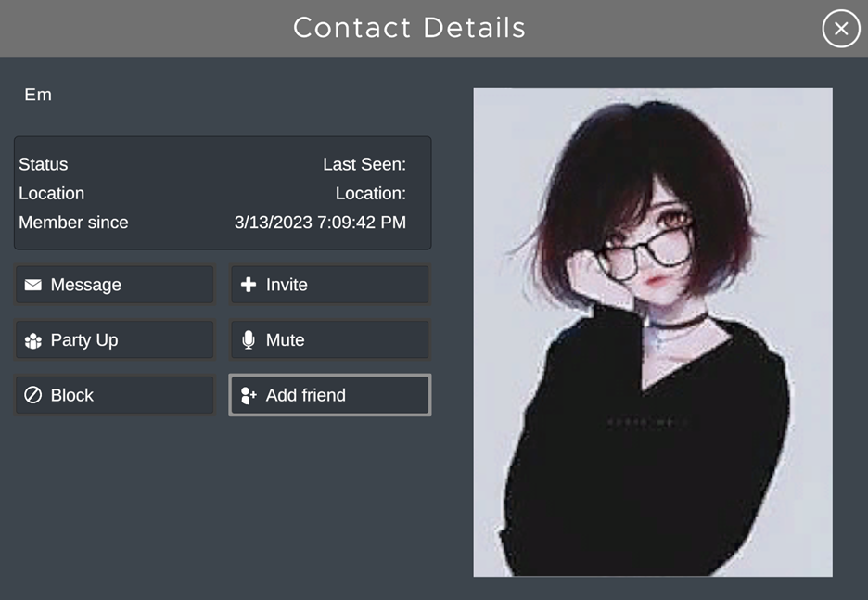
Task: Open the contact's avatar picture
Action: (x=653, y=332)
